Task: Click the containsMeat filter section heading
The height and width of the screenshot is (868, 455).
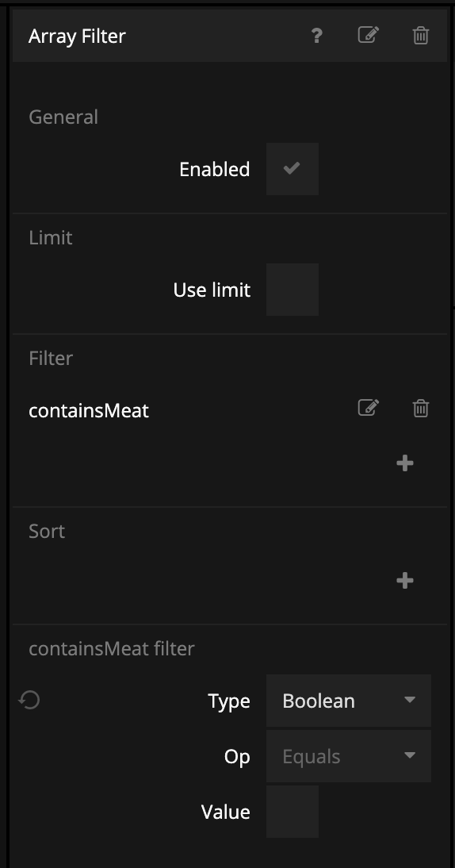Action: pyautogui.click(x=111, y=648)
